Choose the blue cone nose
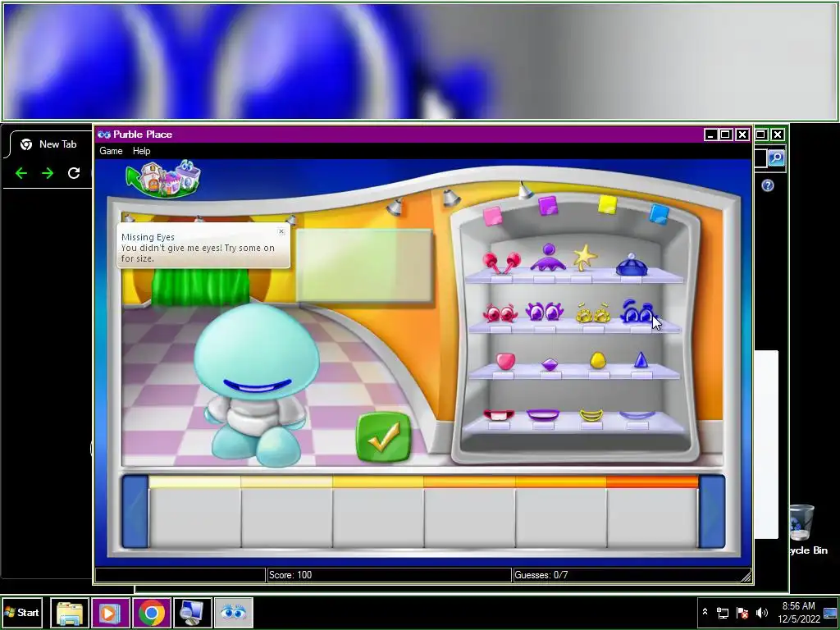 click(641, 360)
